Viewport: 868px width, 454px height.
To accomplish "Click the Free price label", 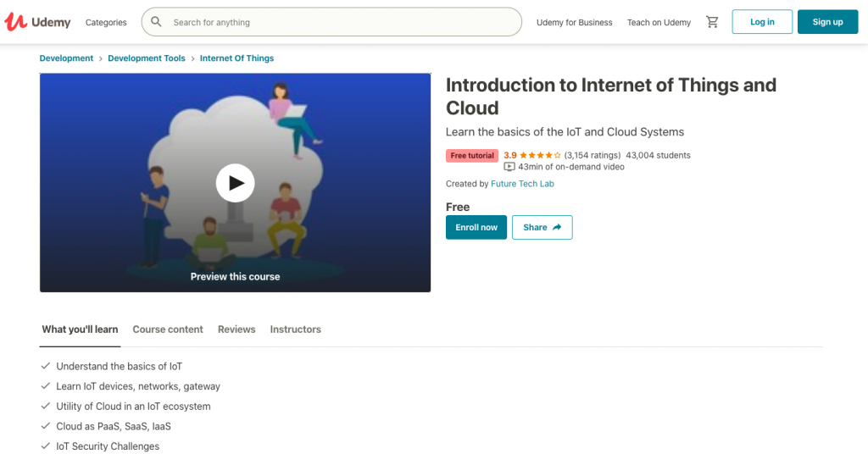I will [x=458, y=207].
